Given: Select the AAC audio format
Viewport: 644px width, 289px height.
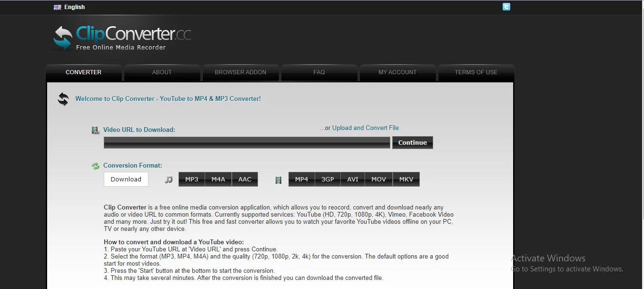Looking at the screenshot, I should tap(245, 179).
